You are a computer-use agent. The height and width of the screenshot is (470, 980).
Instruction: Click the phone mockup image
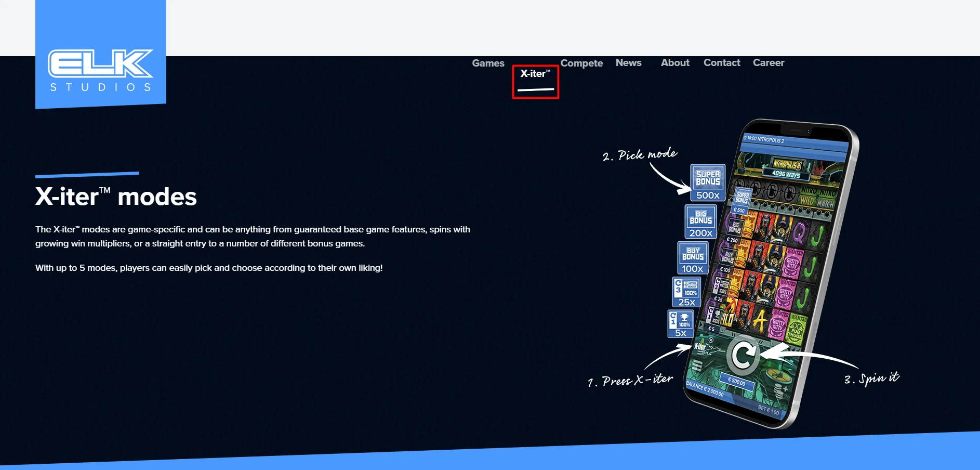pos(771,273)
